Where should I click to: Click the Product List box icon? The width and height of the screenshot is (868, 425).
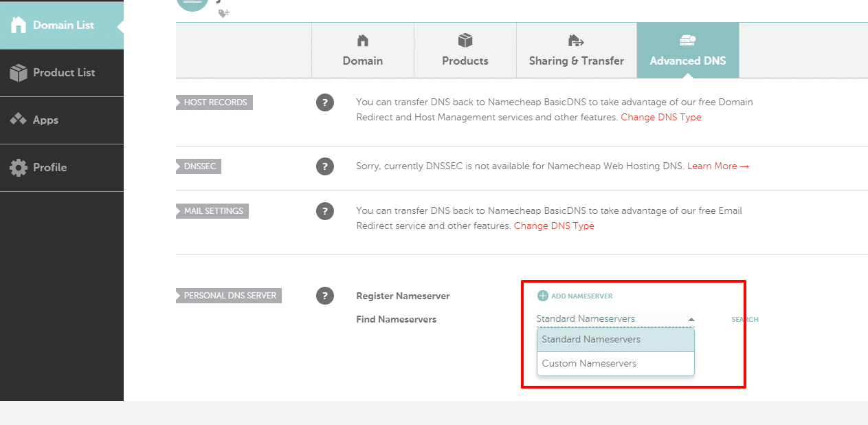click(18, 72)
